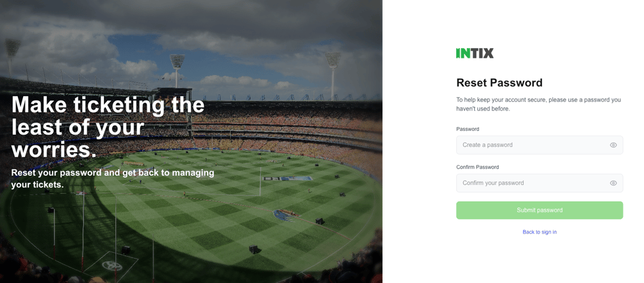Click the INTIX logo
Viewport: 644px width, 283px height.
click(475, 53)
